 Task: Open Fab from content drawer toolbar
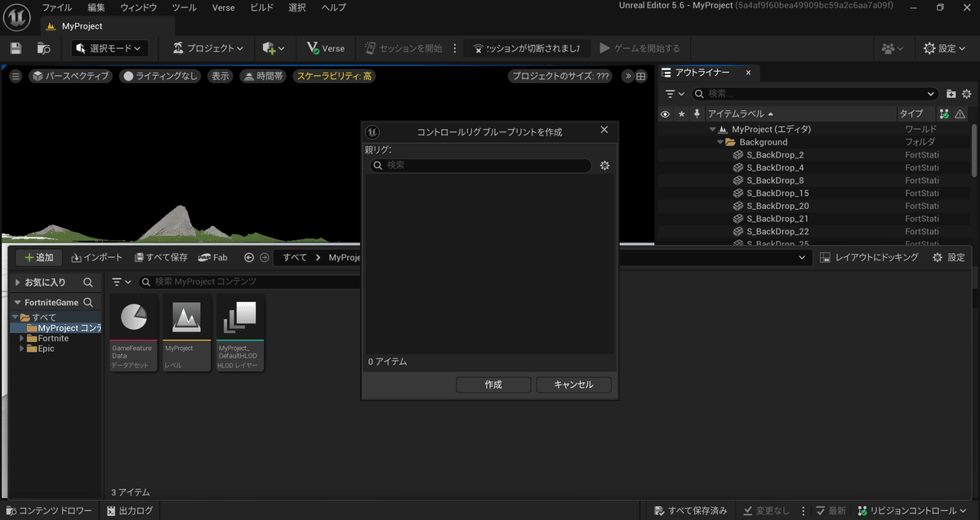(x=213, y=258)
